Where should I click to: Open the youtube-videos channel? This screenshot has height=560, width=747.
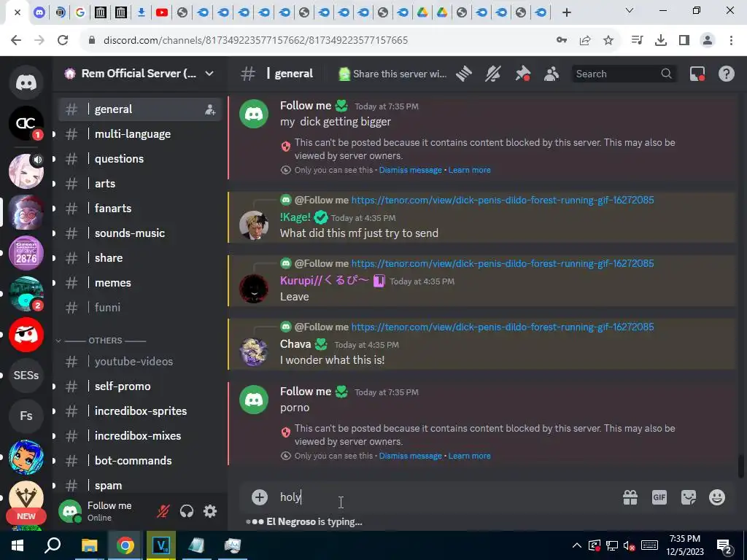(140, 362)
